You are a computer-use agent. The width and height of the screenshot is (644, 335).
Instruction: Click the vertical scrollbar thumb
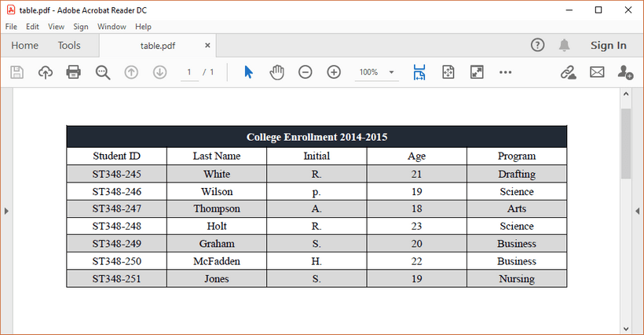(625, 144)
